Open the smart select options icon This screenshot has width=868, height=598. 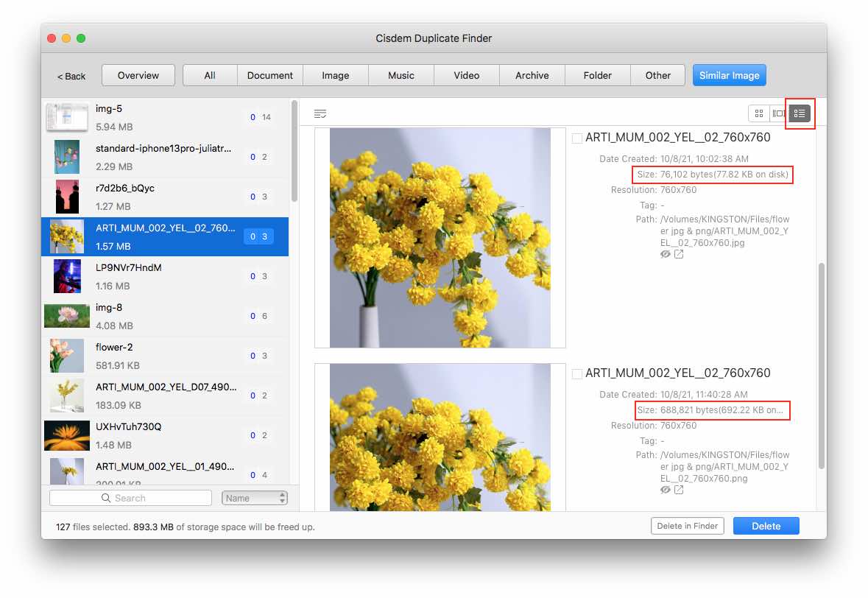click(320, 113)
